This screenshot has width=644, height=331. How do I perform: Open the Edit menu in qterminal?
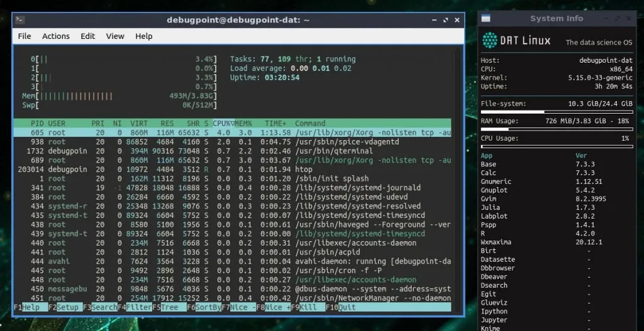(87, 36)
